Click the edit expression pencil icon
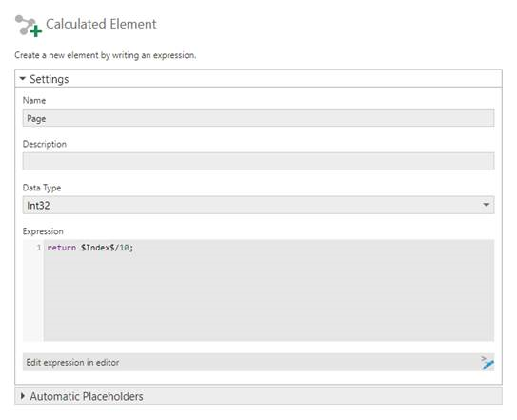 point(487,363)
